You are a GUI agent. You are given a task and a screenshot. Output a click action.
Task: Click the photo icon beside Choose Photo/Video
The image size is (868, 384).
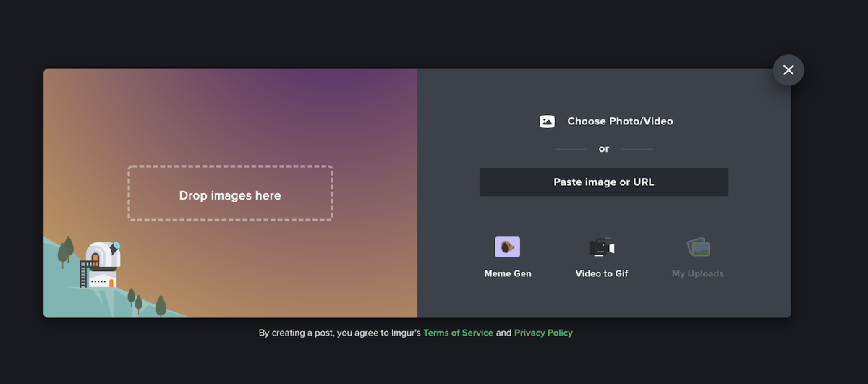[547, 121]
